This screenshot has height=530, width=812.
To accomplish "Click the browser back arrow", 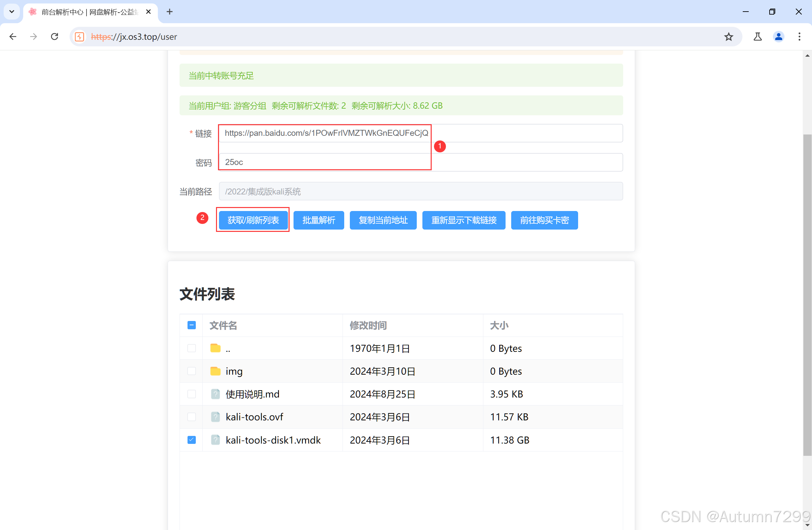I will 13,36.
